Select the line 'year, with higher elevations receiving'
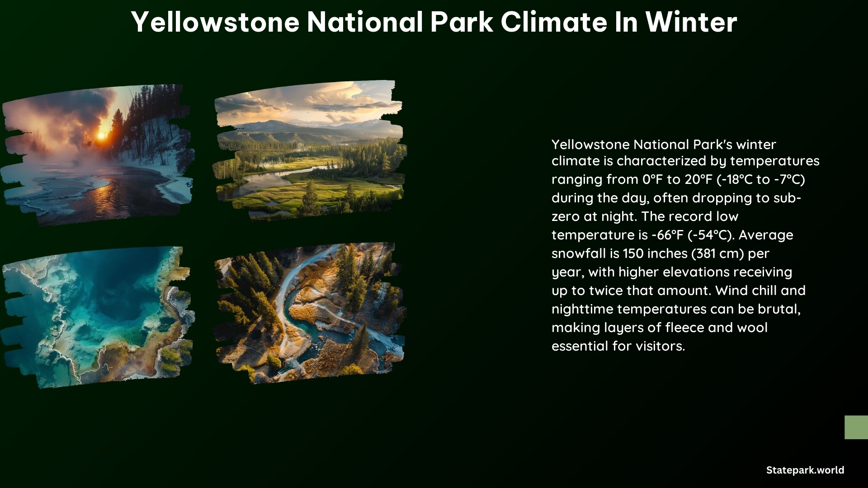 (672, 272)
